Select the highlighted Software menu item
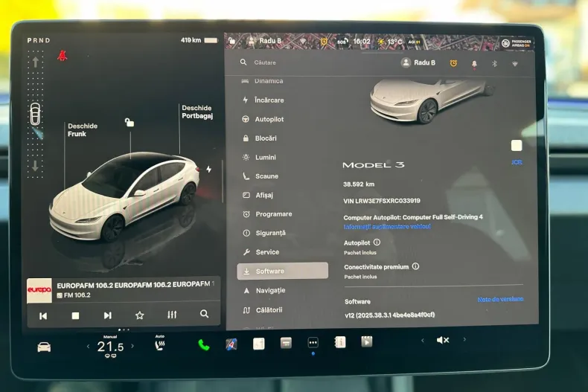The width and height of the screenshot is (588, 392). (282, 271)
